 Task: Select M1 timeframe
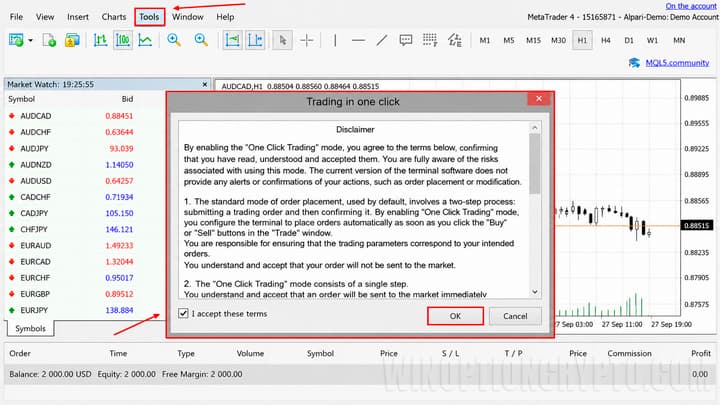[x=484, y=40]
